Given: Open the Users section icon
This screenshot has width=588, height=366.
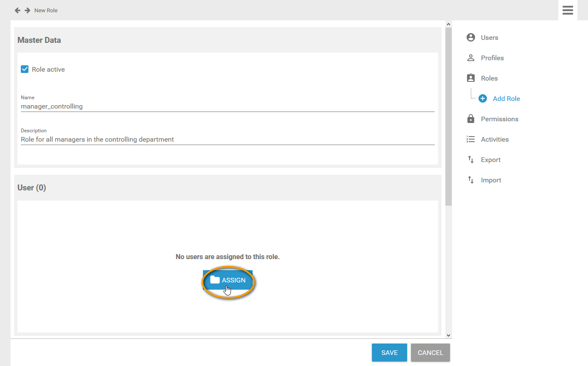Looking at the screenshot, I should pos(470,37).
